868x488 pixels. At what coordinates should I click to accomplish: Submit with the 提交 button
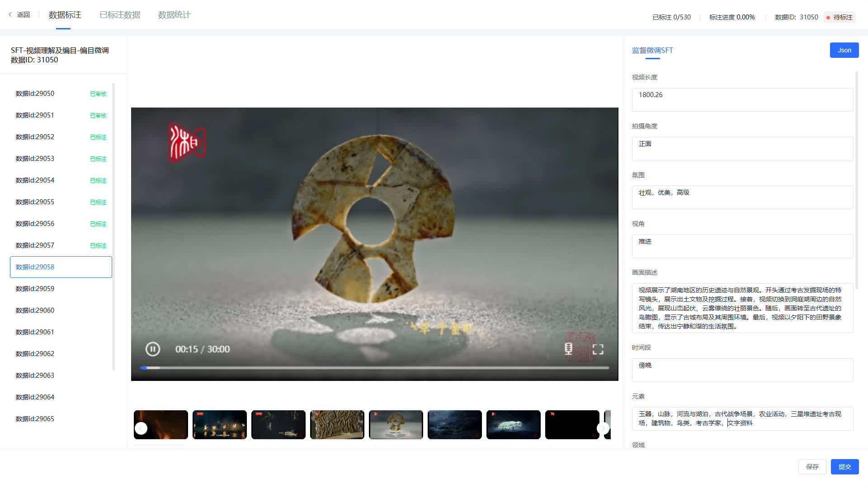(844, 467)
